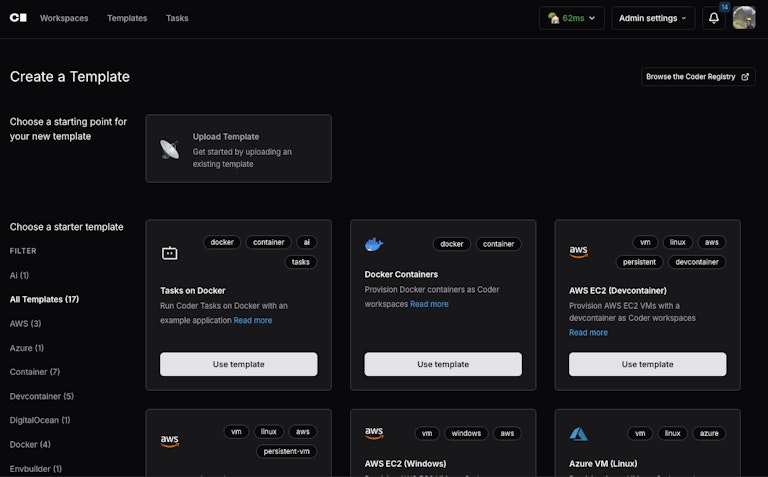
Task: Click the ai tag on Tasks on Docker
Action: click(307, 242)
